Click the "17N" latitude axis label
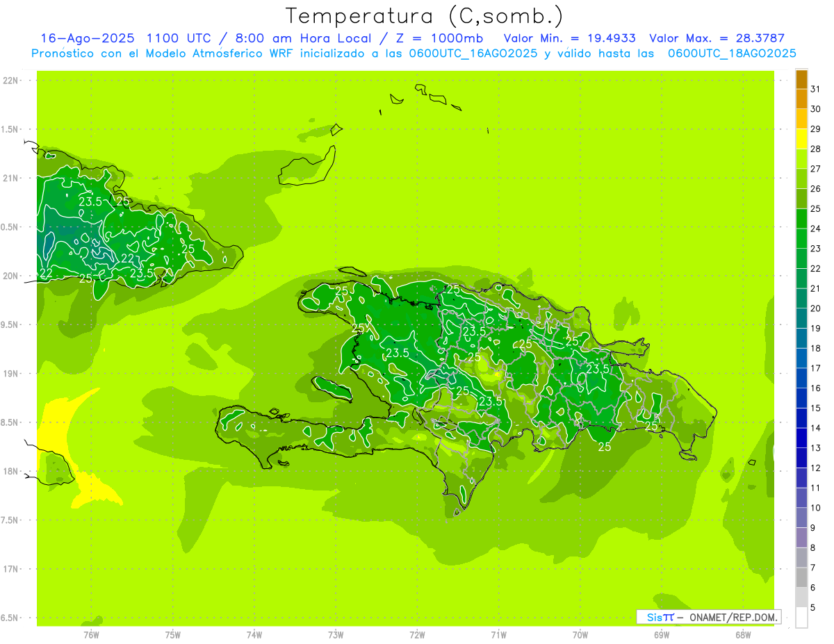The image size is (834, 644). [x=12, y=569]
